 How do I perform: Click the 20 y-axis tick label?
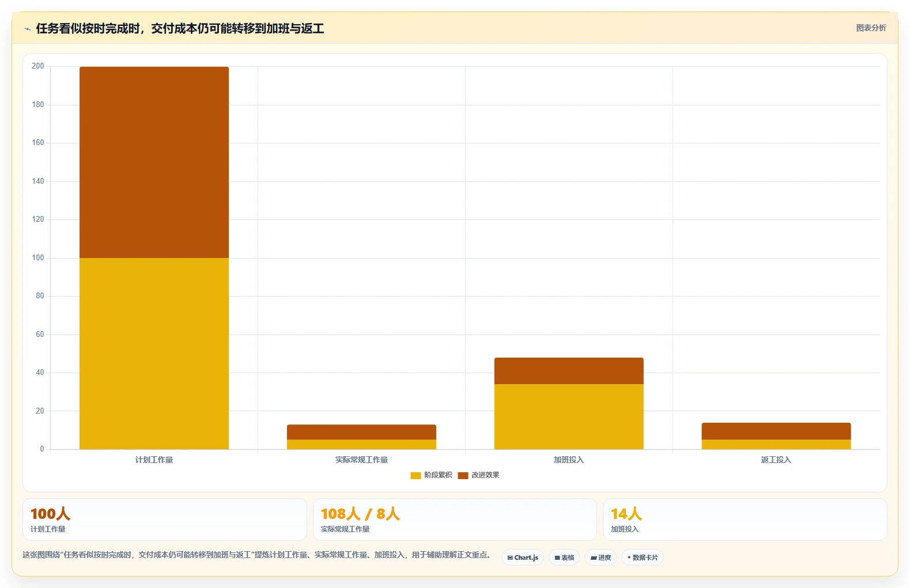(x=40, y=411)
